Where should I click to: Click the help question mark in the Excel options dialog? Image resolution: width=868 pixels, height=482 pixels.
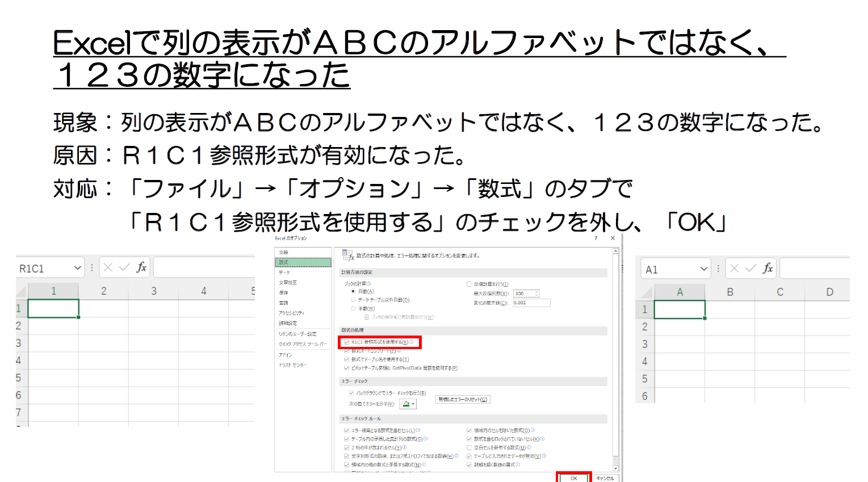[x=596, y=238]
